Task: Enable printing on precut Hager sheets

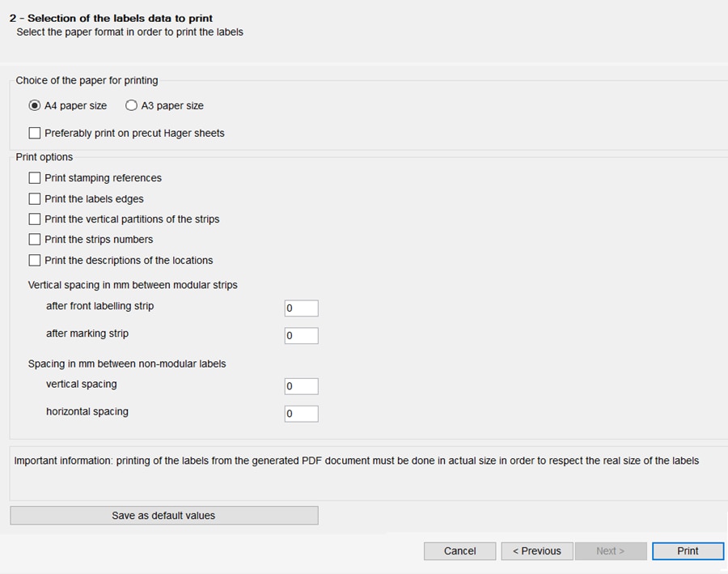Action: click(34, 133)
